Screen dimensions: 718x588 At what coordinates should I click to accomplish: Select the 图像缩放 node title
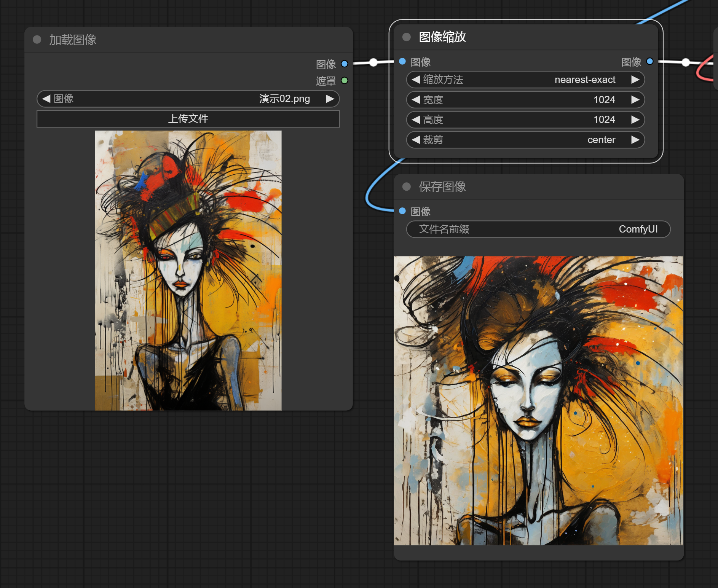(x=442, y=37)
